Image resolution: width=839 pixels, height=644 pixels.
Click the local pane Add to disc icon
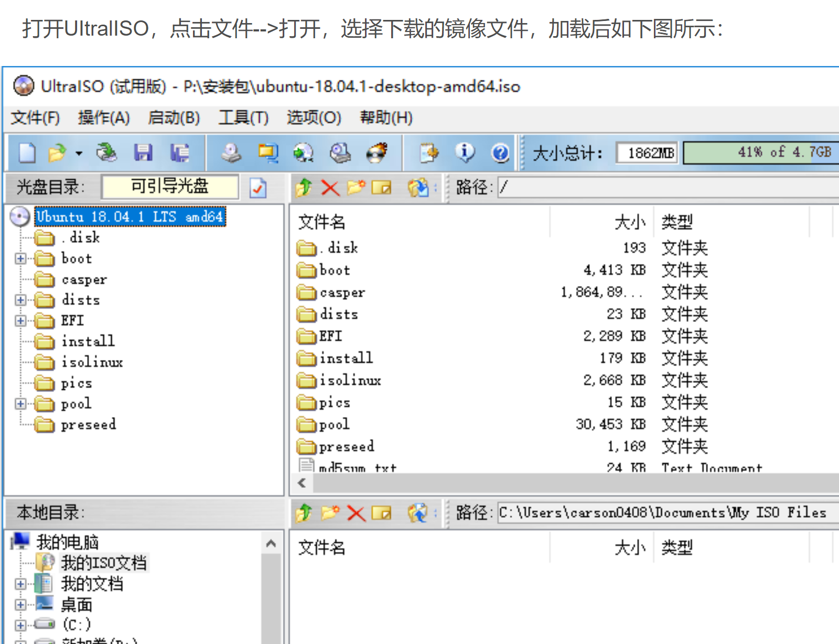[x=418, y=513]
